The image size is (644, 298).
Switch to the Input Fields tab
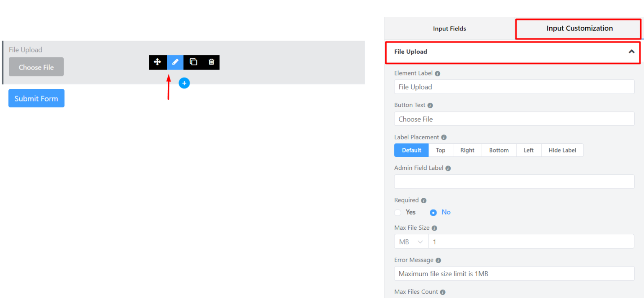(449, 29)
